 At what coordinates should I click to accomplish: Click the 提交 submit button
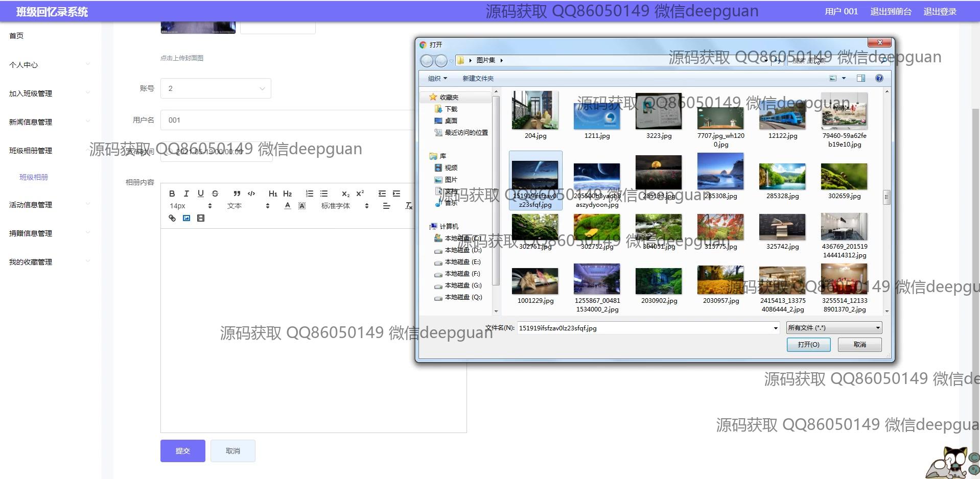pos(182,451)
